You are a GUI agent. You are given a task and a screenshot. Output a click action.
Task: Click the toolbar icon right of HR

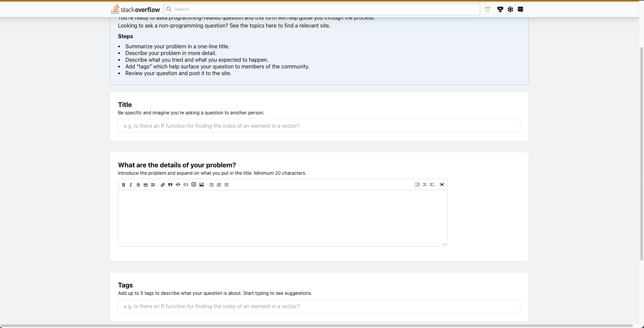pos(153,185)
